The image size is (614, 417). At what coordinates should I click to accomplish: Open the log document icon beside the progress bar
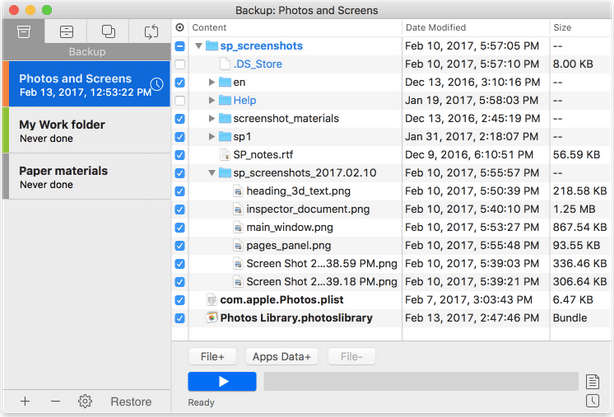pyautogui.click(x=594, y=381)
